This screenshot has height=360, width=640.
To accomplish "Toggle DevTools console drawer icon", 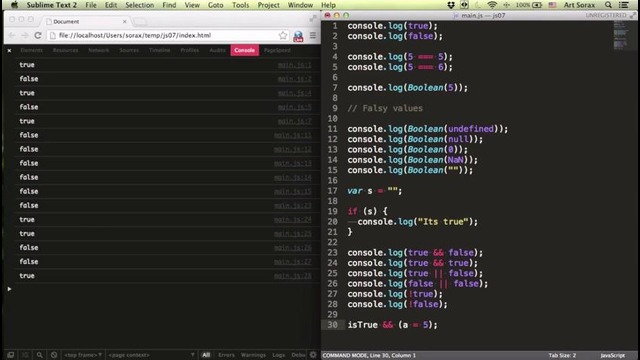I will pyautogui.click(x=25, y=355).
